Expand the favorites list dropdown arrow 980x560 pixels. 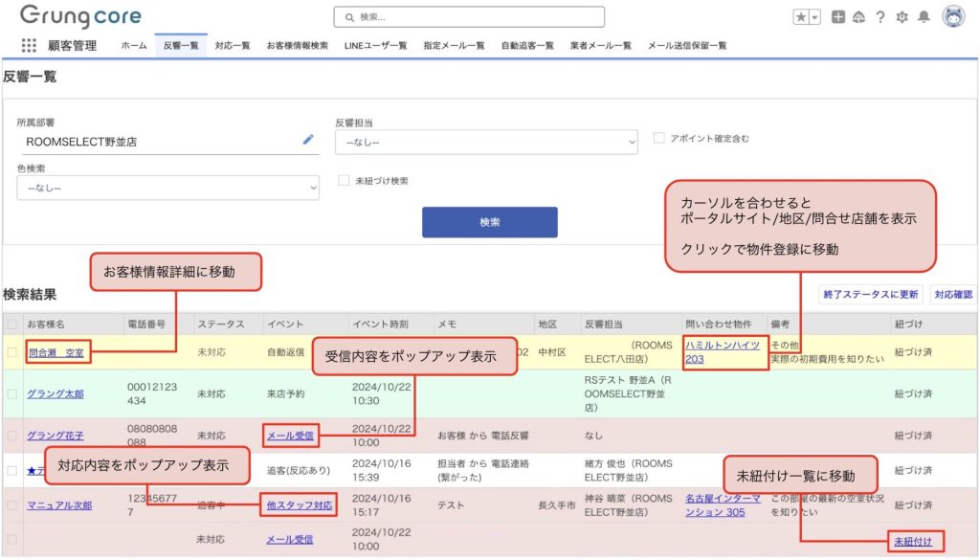[x=814, y=17]
